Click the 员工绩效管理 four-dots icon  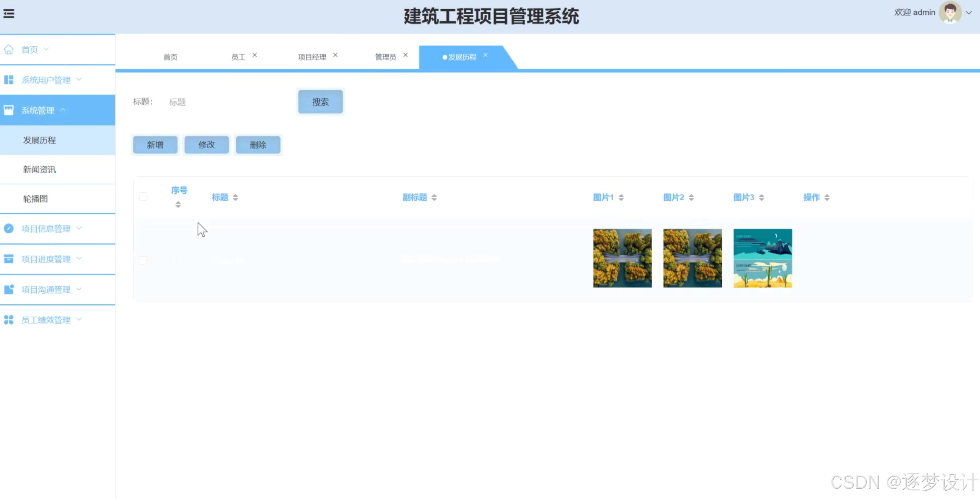(8, 320)
